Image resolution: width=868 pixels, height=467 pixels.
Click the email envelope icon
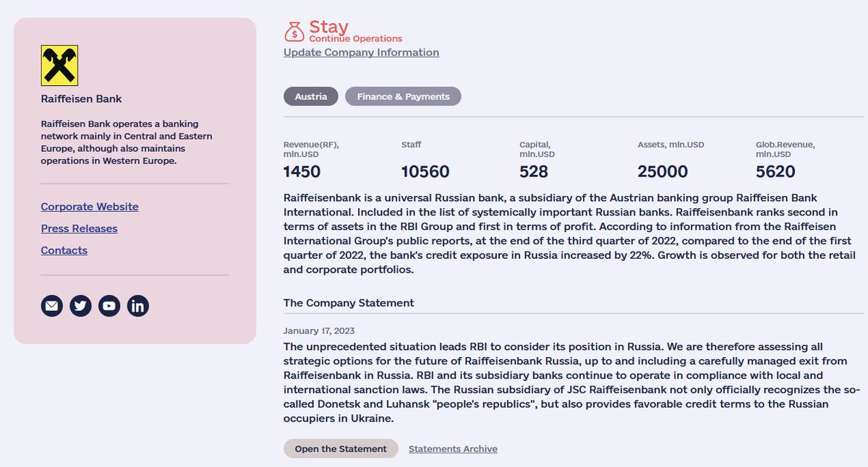tap(51, 306)
